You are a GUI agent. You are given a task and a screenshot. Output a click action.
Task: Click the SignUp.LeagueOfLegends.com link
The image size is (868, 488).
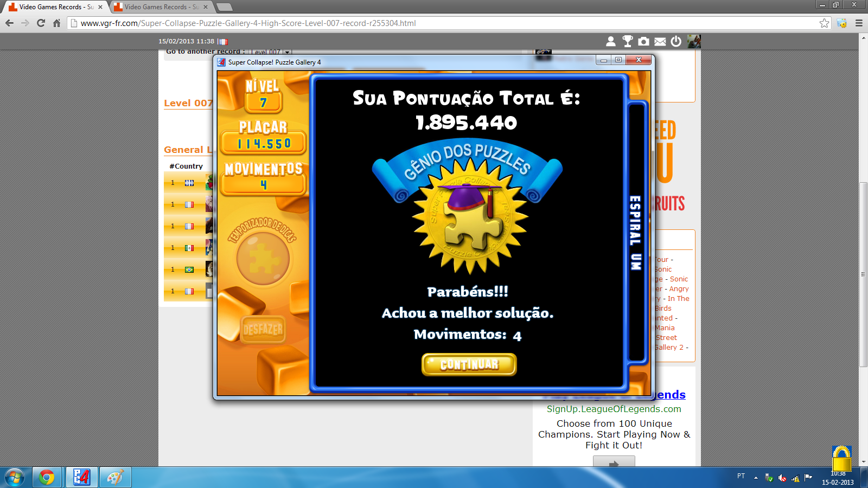pyautogui.click(x=614, y=409)
